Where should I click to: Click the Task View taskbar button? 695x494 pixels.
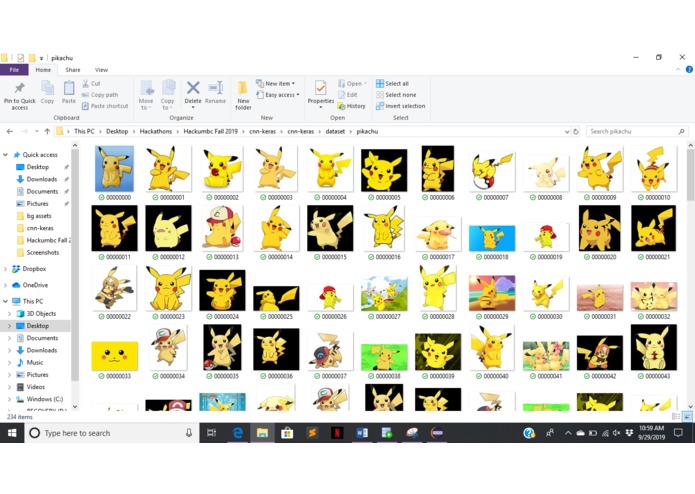point(212,433)
